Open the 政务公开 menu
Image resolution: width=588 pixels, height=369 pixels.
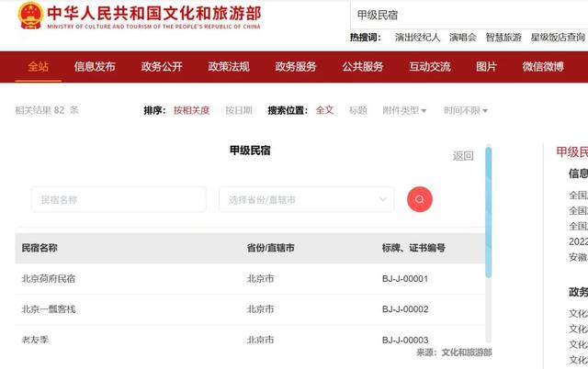pos(162,67)
